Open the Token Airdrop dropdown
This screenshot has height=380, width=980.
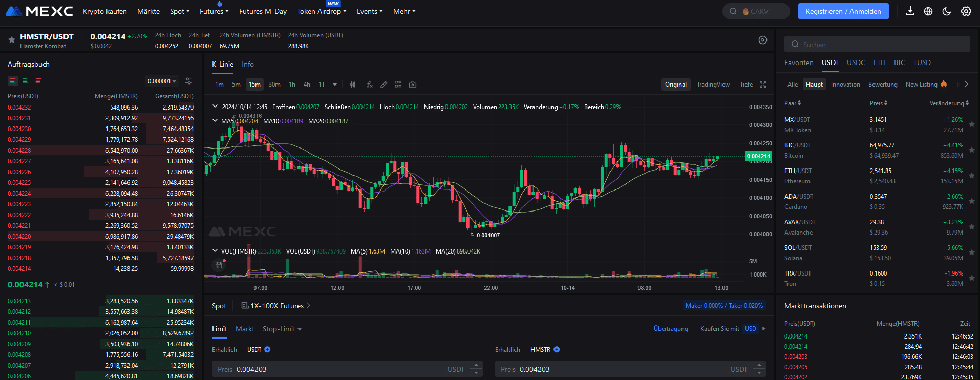pos(322,11)
